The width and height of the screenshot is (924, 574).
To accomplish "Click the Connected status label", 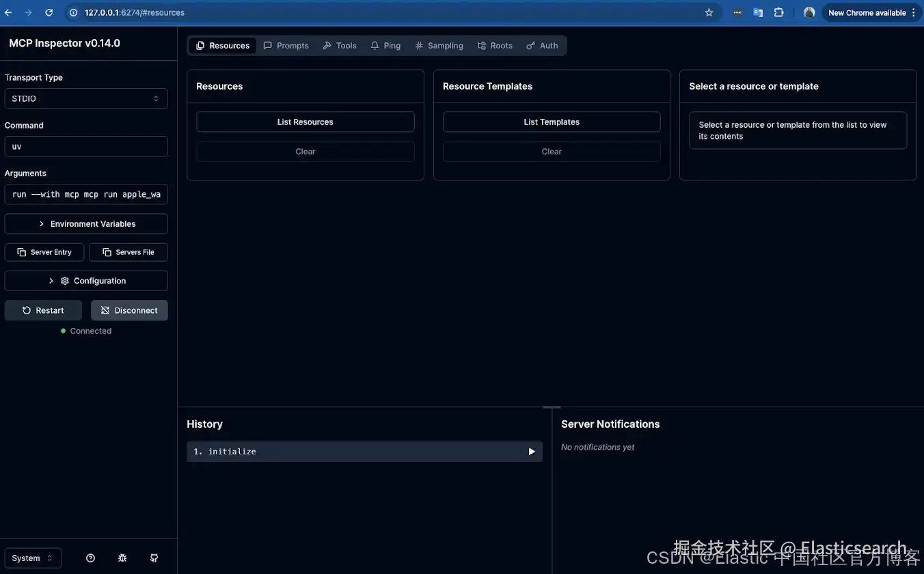I will [x=90, y=331].
